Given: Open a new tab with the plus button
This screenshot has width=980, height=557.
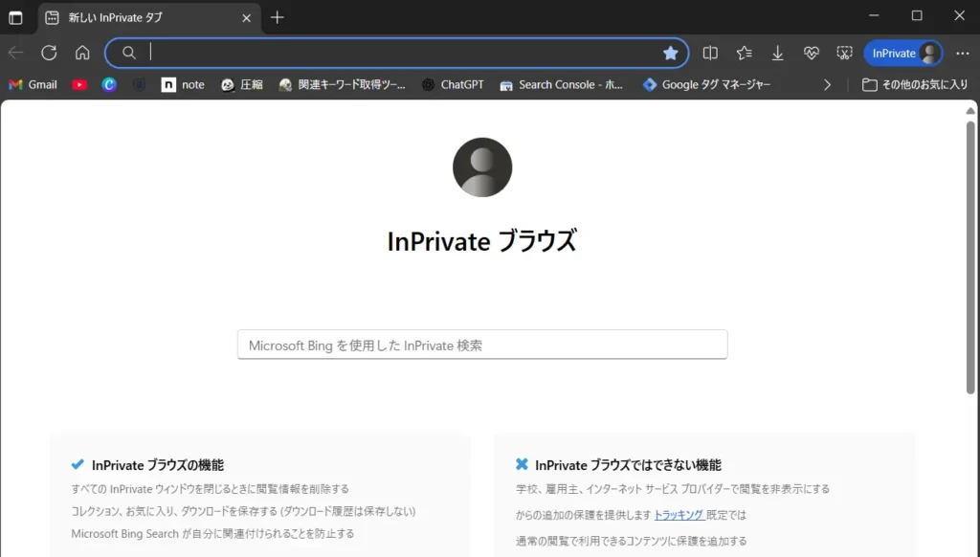Looking at the screenshot, I should click(278, 16).
